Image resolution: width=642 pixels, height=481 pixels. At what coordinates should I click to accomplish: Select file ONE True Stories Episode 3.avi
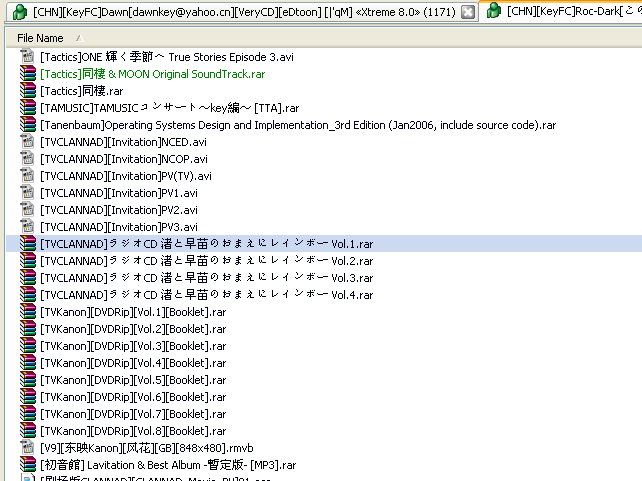point(167,57)
